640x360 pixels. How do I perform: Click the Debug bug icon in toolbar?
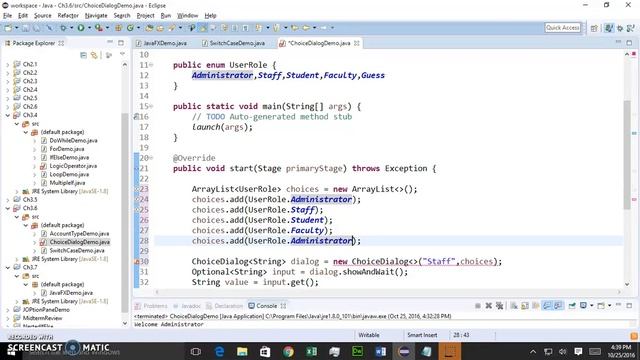(63, 28)
